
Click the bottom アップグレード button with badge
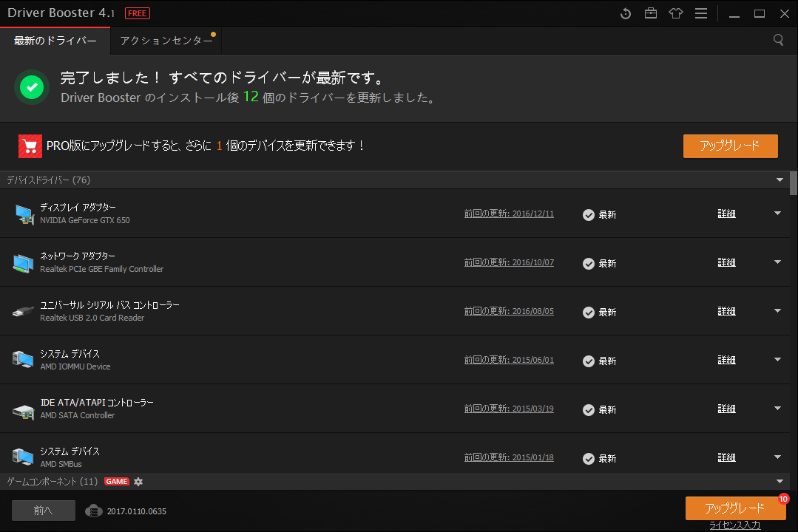point(735,508)
